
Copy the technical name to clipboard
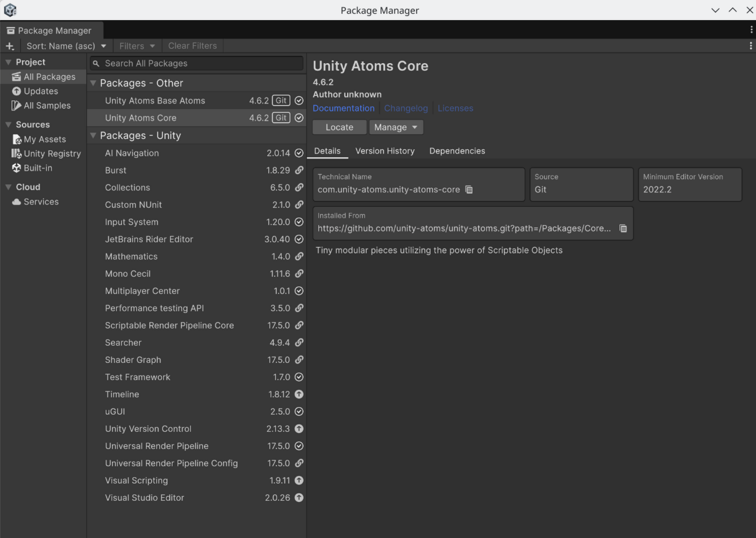(469, 189)
